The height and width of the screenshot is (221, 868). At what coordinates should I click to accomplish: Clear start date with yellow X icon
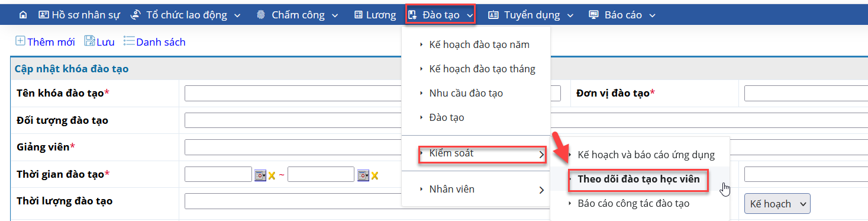click(272, 175)
